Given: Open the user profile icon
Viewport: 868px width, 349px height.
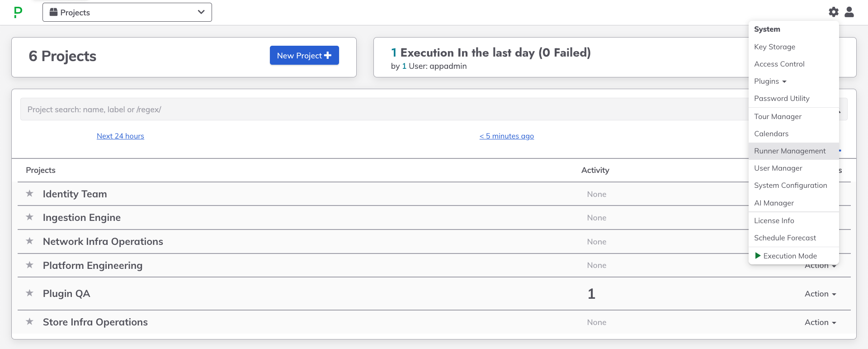Looking at the screenshot, I should point(849,12).
